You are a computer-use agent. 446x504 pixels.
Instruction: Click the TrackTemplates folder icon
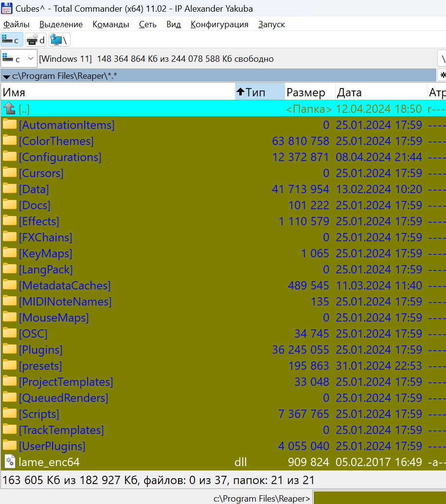[10, 430]
